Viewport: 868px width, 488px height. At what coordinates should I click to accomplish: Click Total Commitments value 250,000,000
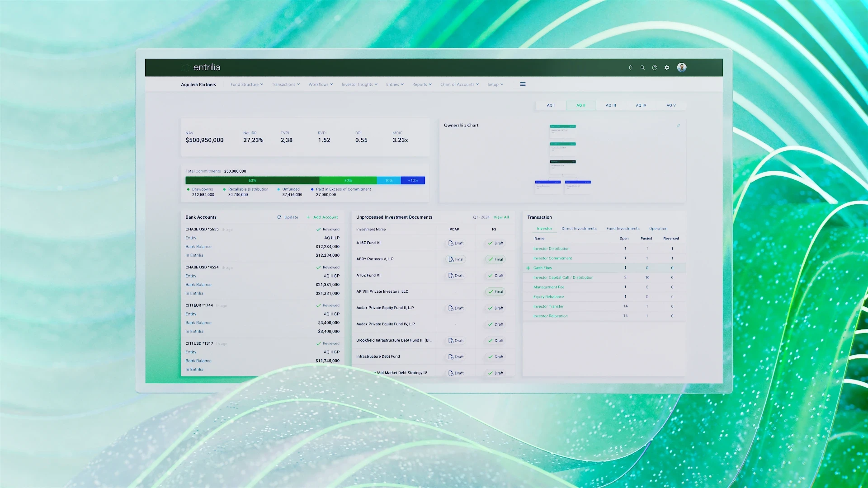click(235, 172)
